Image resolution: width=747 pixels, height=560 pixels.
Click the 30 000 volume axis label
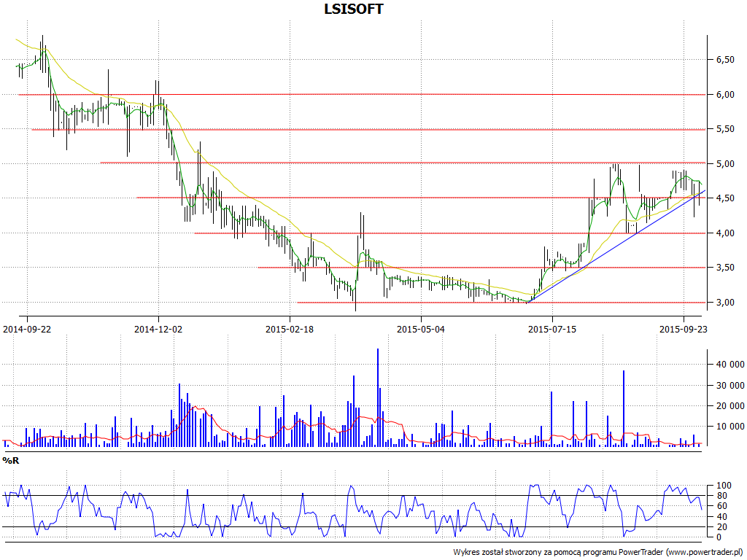coord(729,385)
